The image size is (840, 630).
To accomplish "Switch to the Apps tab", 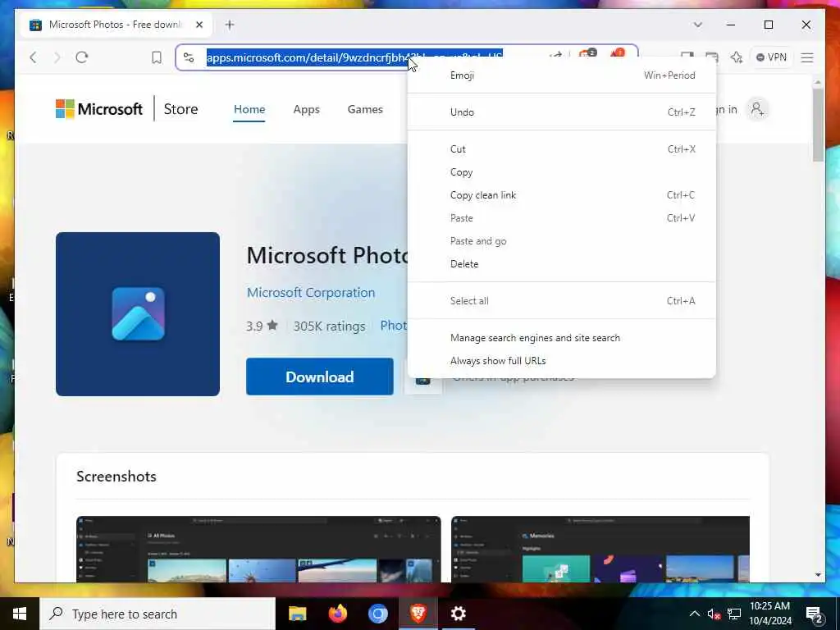I will (x=307, y=109).
